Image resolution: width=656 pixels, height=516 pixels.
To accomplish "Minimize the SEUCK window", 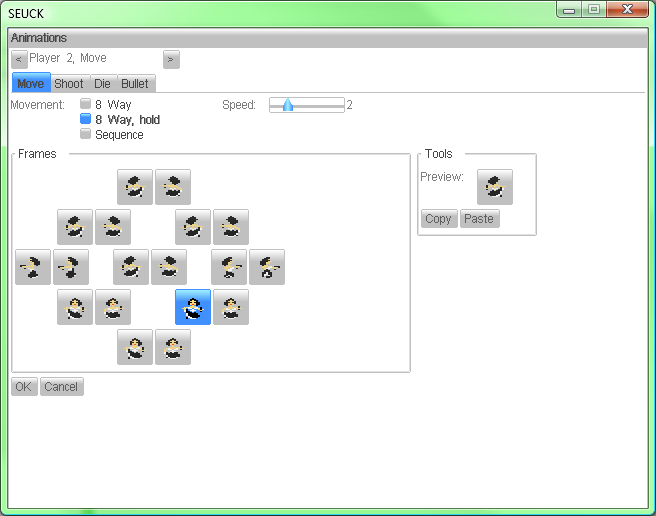I will click(569, 10).
